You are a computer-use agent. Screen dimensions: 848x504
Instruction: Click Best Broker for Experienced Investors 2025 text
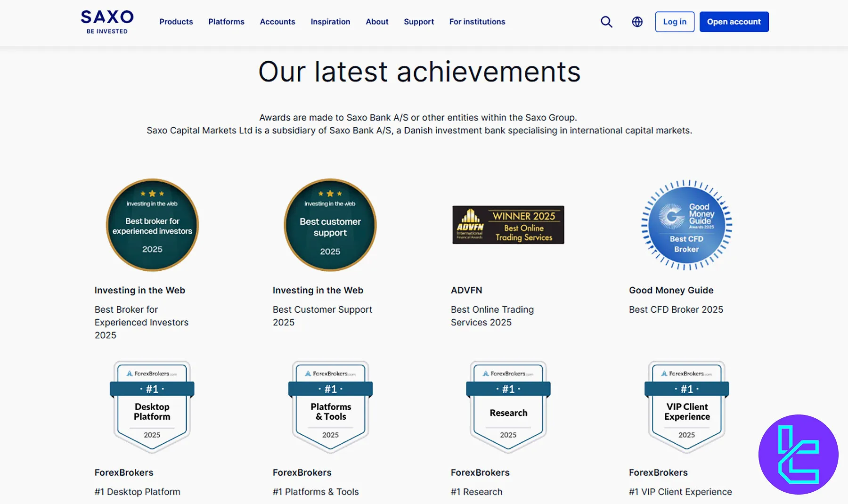[x=141, y=322]
